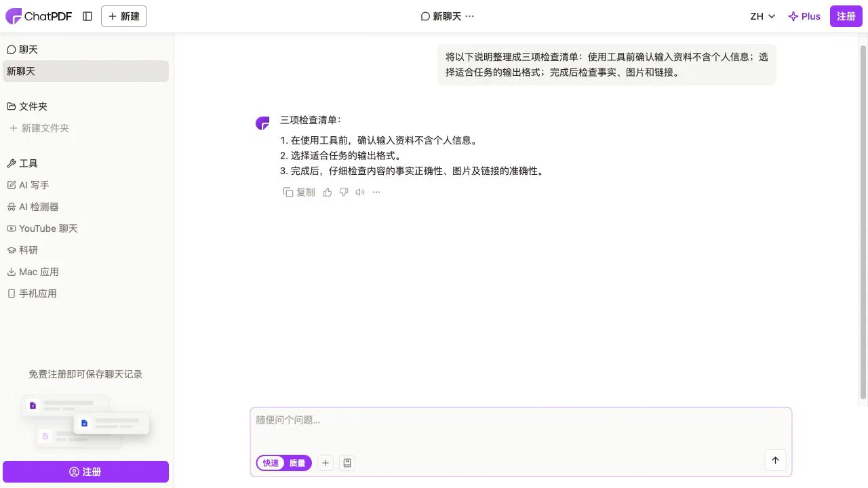
Task: Open AI 检测器 tool
Action: pos(33,207)
